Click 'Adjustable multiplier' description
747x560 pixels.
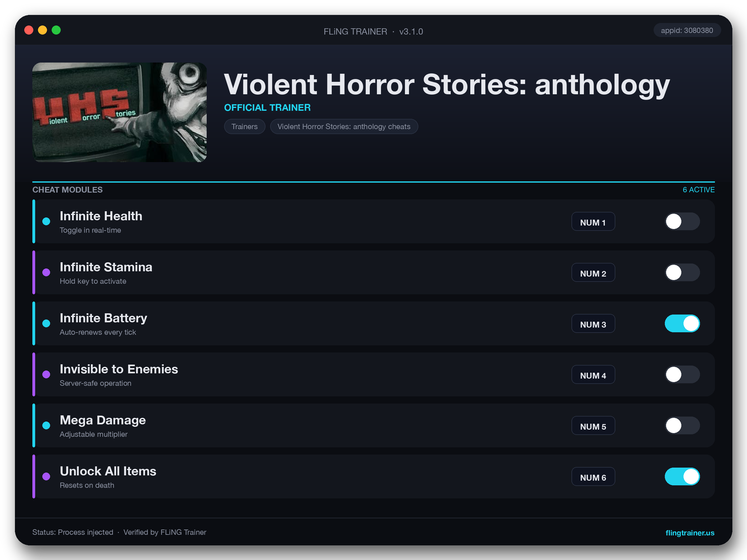coord(94,434)
